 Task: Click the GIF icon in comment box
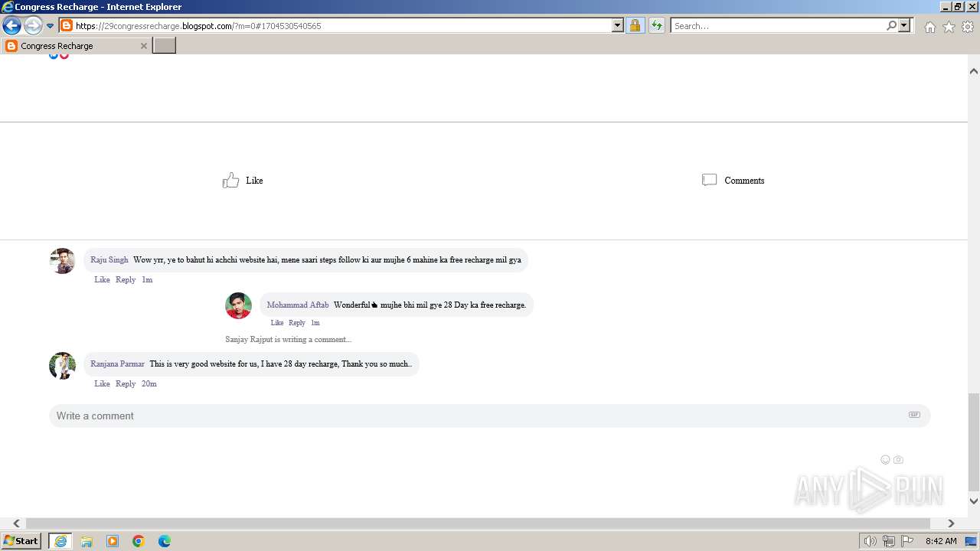tap(914, 415)
